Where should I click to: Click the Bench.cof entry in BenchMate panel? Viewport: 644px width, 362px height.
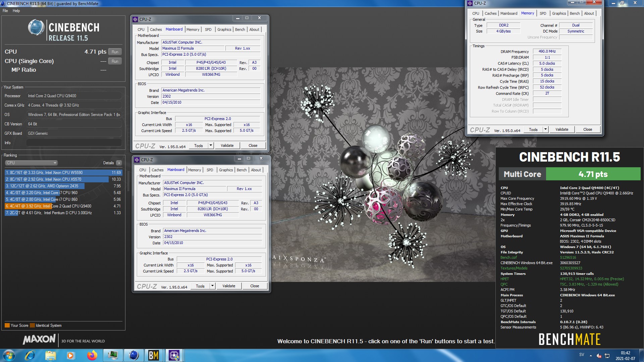point(508,257)
